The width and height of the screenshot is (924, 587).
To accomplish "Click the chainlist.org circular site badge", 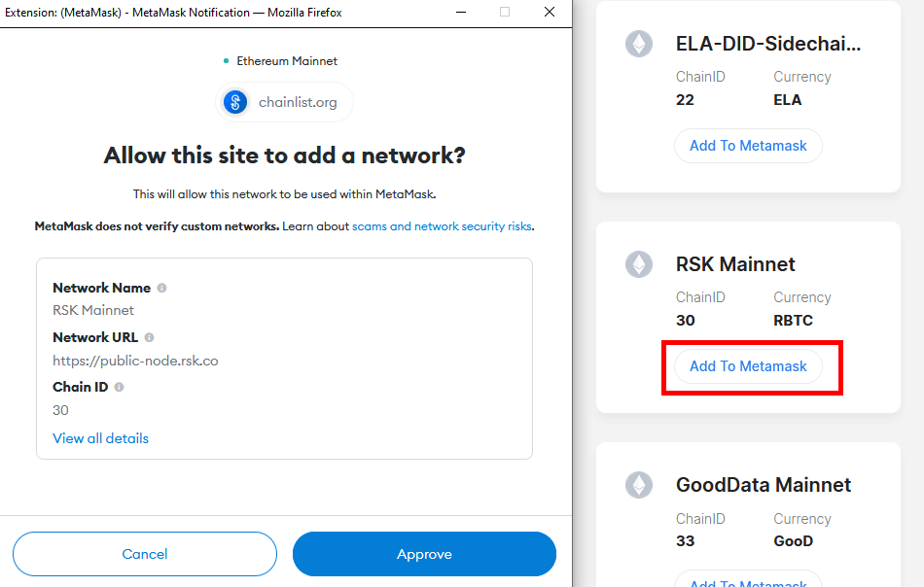I will click(x=233, y=101).
